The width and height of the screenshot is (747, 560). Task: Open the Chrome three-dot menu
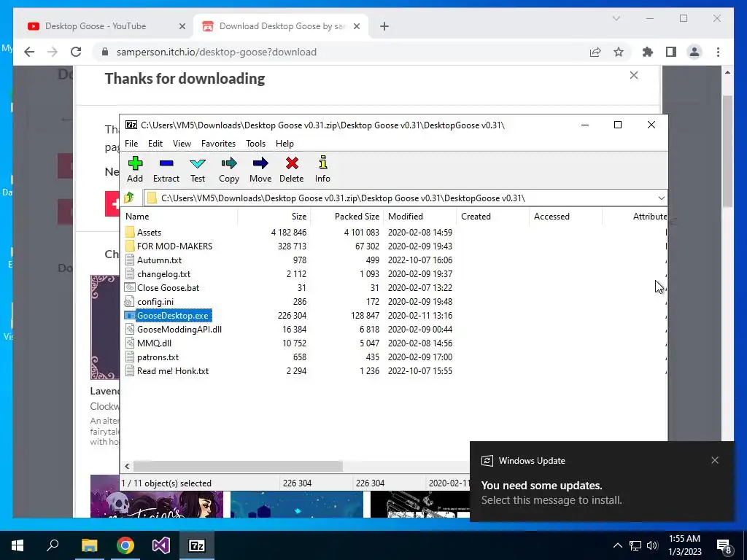point(718,52)
